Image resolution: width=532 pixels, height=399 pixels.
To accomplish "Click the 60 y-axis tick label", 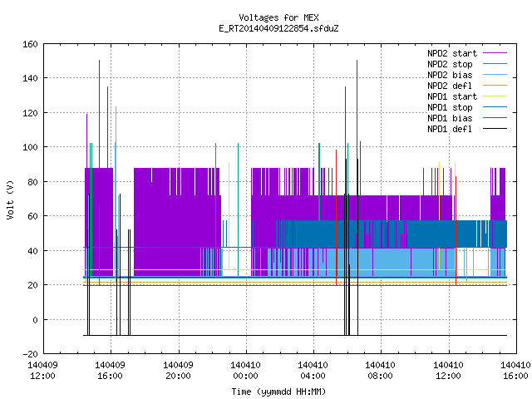I will 32,216.
